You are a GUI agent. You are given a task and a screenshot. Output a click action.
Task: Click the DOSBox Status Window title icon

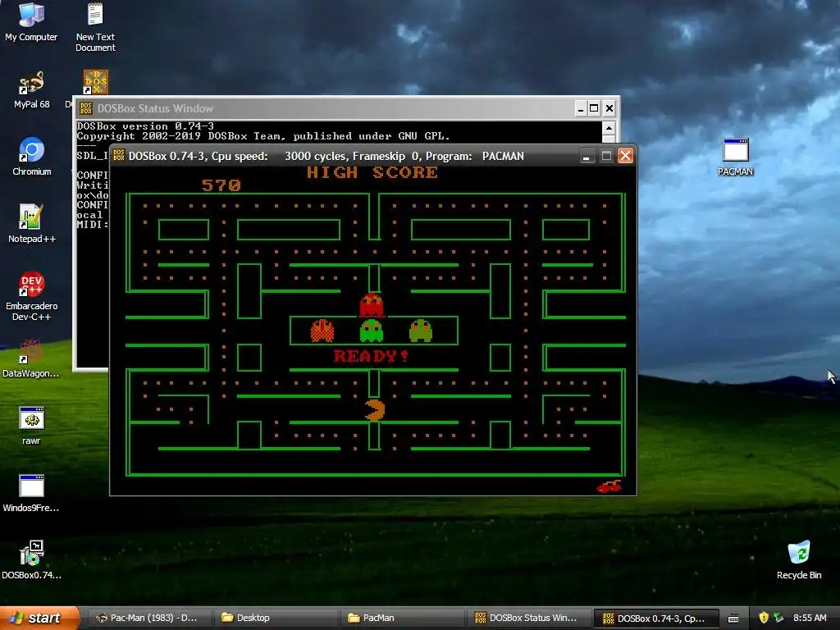85,108
